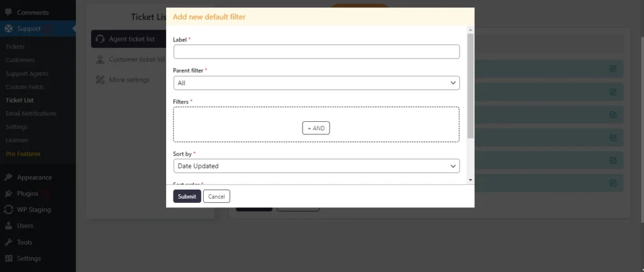Click the bottom Settings sliders icon

click(x=8, y=258)
